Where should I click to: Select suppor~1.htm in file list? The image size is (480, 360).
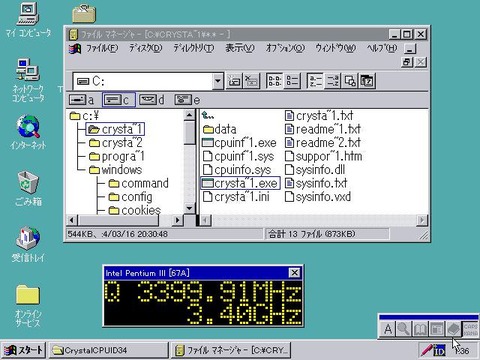pos(324,156)
